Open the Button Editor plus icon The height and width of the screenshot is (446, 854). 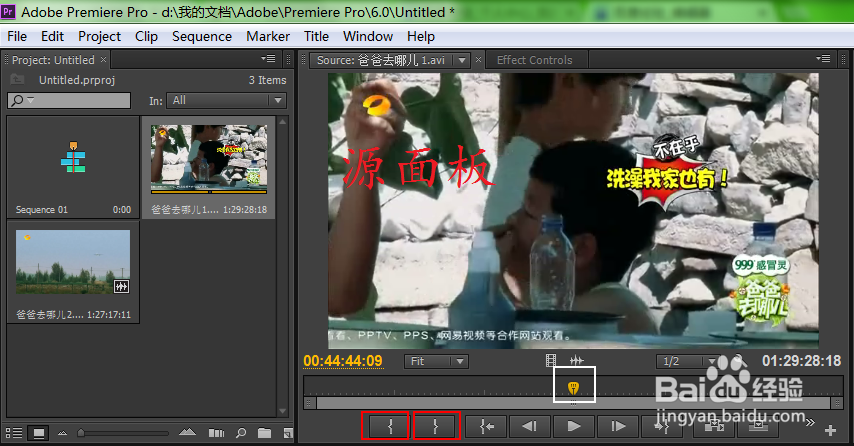[830, 430]
